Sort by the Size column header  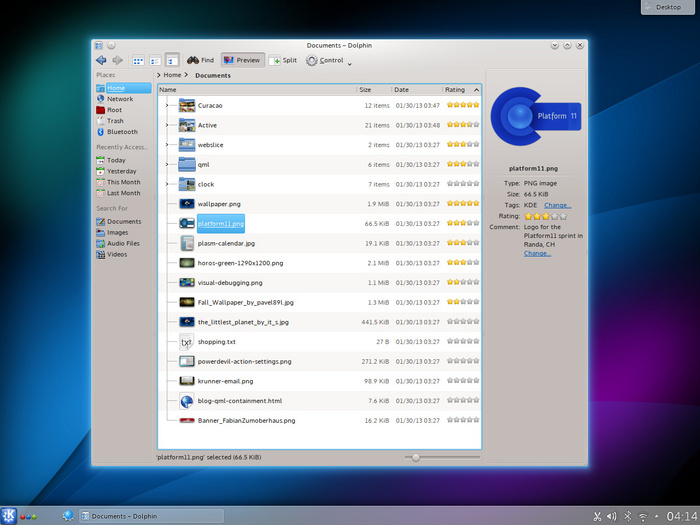[366, 90]
